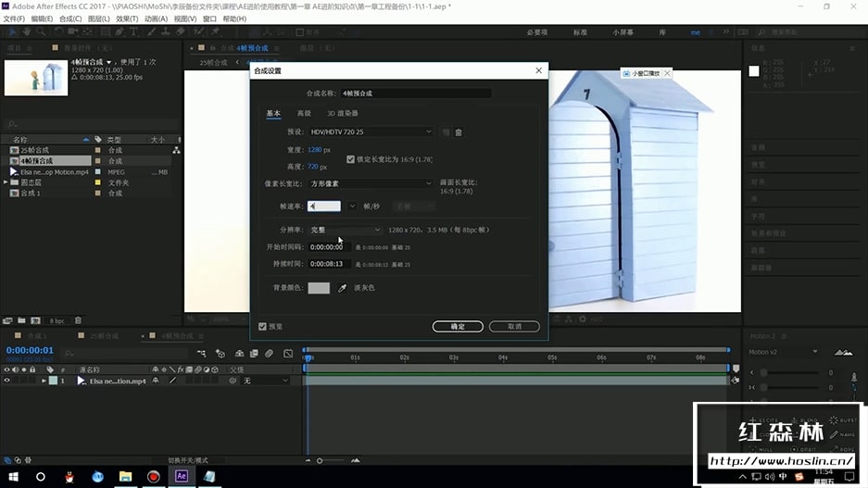868x488 pixels.
Task: Expand the 分辨率 resolution dropdown
Action: tap(344, 230)
